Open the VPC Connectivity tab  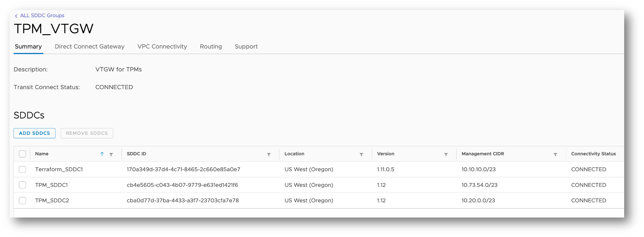[162, 47]
